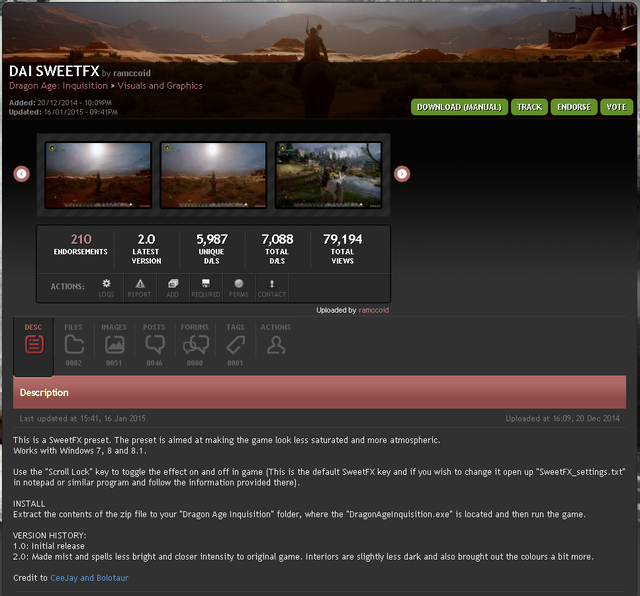Click the 210 endorsements count
Viewport: 640px width, 596px height.
[81, 239]
